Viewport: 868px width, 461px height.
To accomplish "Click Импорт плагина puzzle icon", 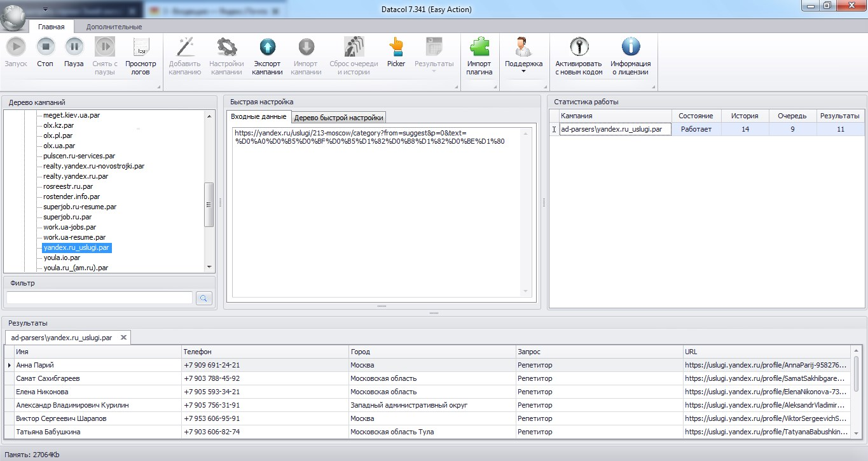I will point(479,46).
